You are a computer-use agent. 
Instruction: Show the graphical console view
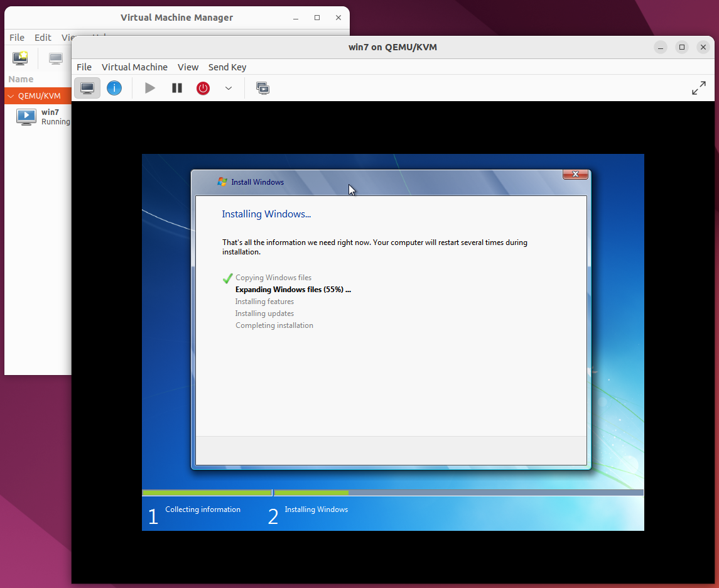tap(87, 88)
